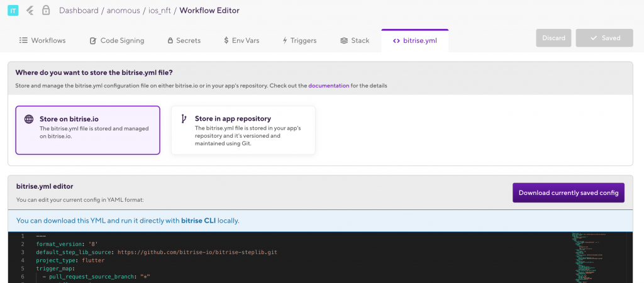Image resolution: width=644 pixels, height=283 pixels.
Task: Open anomous in breadcrumb
Action: click(123, 10)
